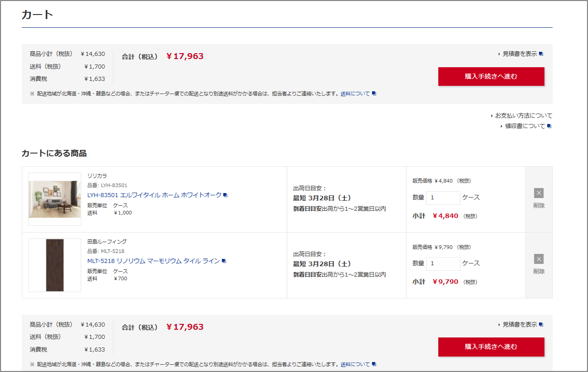The height and width of the screenshot is (372, 588).
Task: Click the bottom 購入手続きへ進む button
Action: [491, 347]
